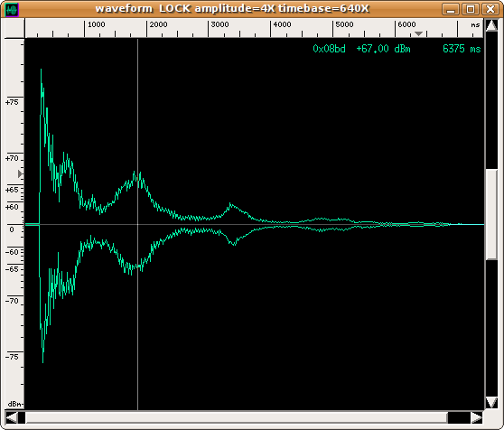Click the vertical scrollbar down arrow

pos(491,403)
